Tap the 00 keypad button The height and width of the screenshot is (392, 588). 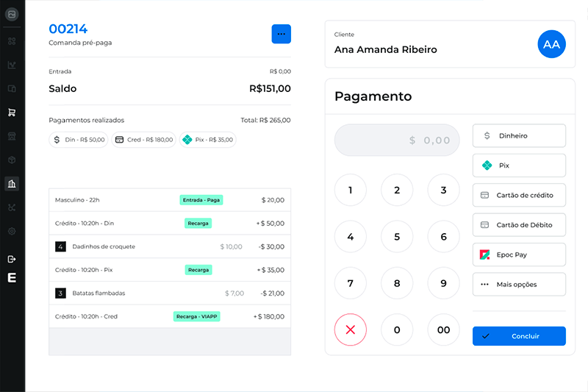443,329
